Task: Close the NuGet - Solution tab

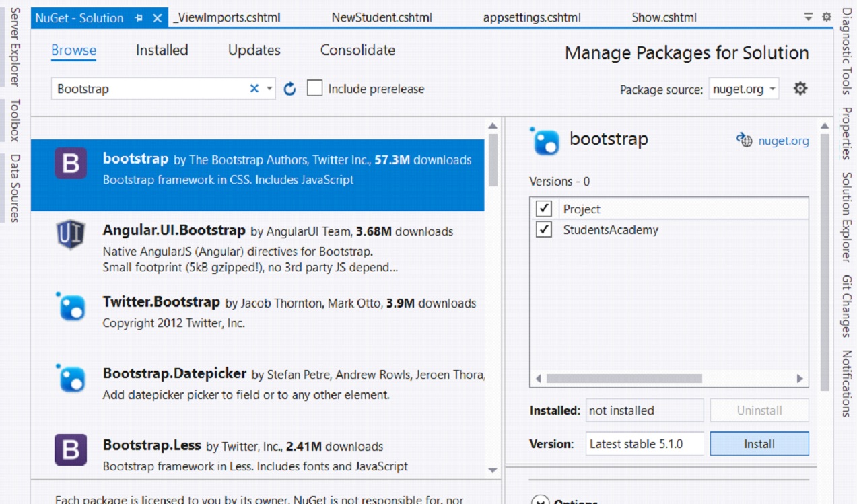Action: (158, 18)
